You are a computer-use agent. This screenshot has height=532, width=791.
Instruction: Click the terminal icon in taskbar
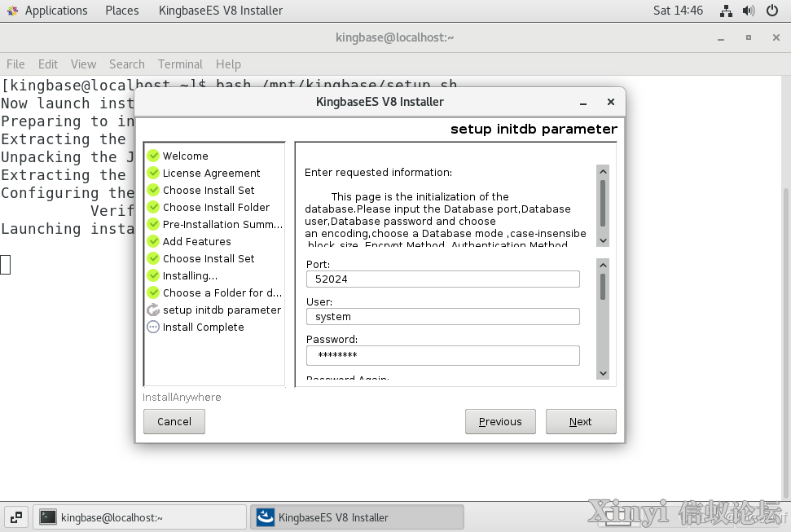click(x=48, y=517)
